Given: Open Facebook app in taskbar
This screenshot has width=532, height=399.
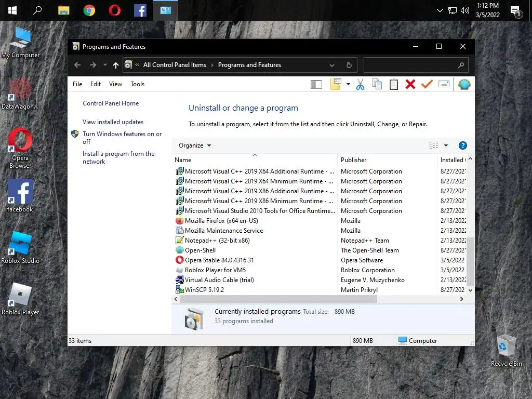Looking at the screenshot, I should 140,10.
